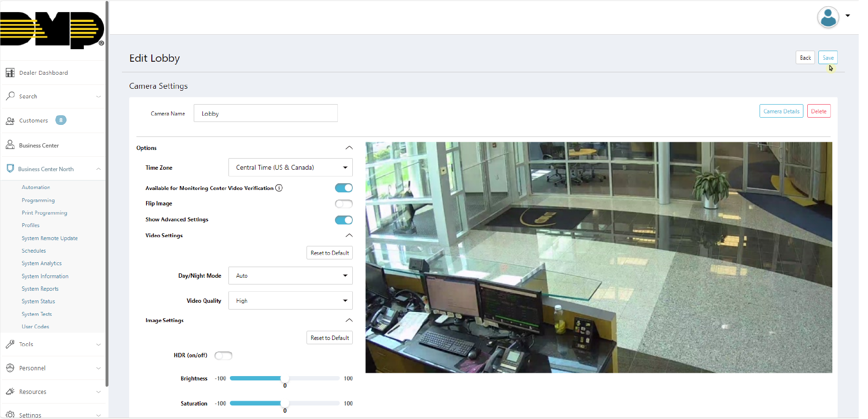Image resolution: width=868 pixels, height=419 pixels.
Task: Click the Brightness slider handle
Action: 285,378
